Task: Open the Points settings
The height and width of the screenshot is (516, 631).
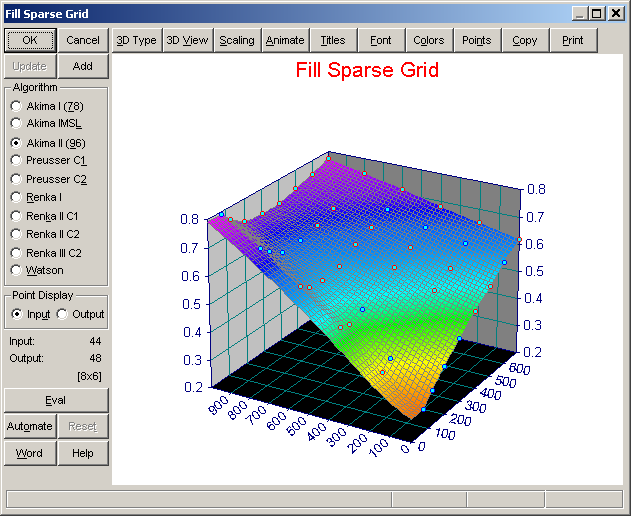Action: (x=477, y=40)
